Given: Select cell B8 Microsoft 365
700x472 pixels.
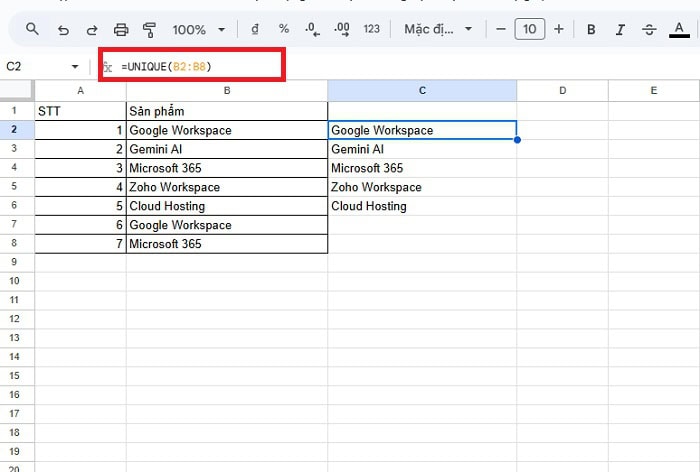Looking at the screenshot, I should [227, 244].
